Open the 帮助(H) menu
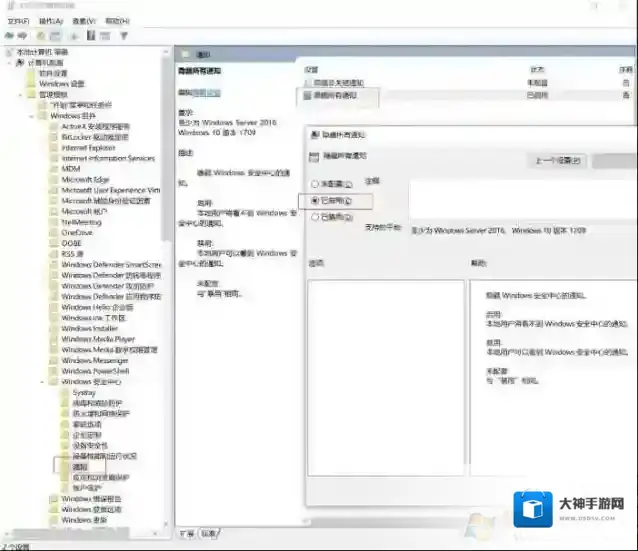Image resolution: width=638 pixels, height=551 pixels. [x=118, y=21]
